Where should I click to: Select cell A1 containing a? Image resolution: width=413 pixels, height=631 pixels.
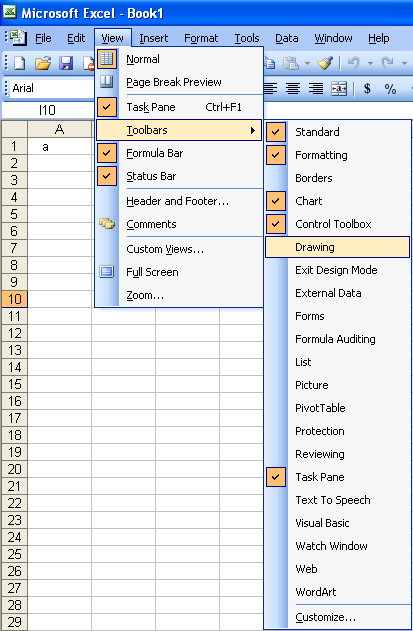point(59,146)
